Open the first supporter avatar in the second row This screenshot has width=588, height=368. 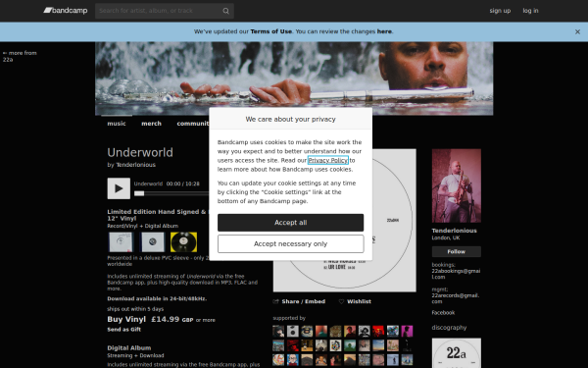point(278,345)
